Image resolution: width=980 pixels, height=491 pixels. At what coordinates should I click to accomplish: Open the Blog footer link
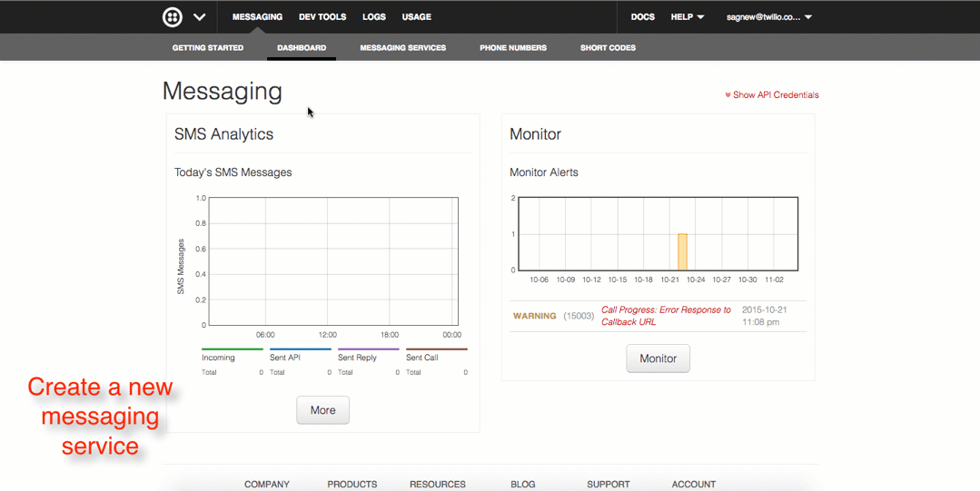point(522,484)
